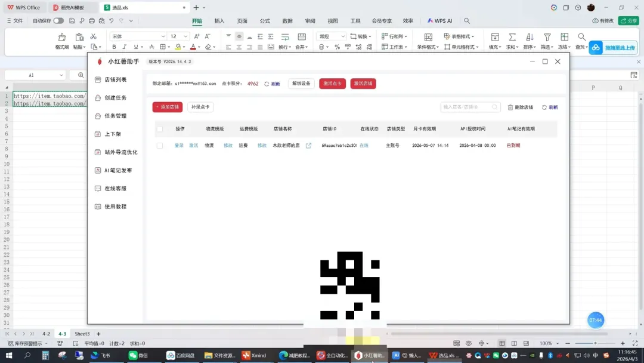Open the font size dropdown showing 12
The width and height of the screenshot is (644, 363).
point(185,36)
